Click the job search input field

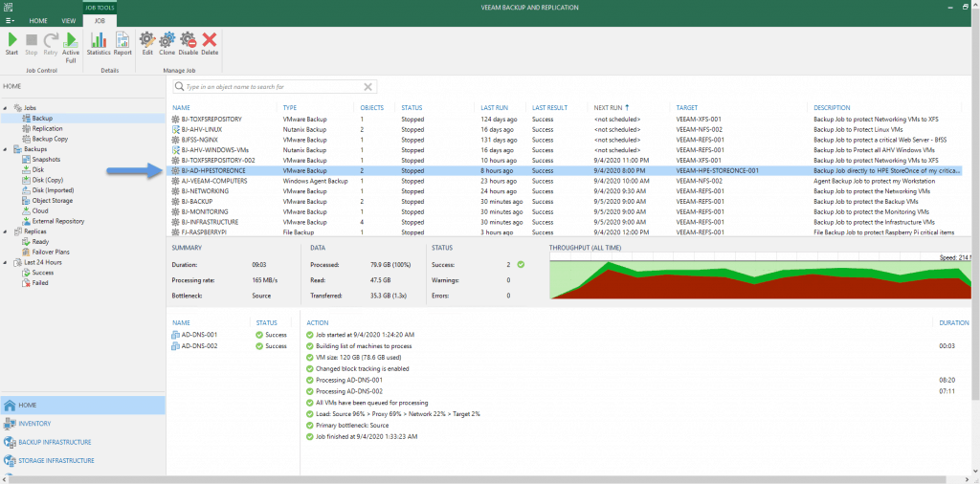pyautogui.click(x=275, y=87)
